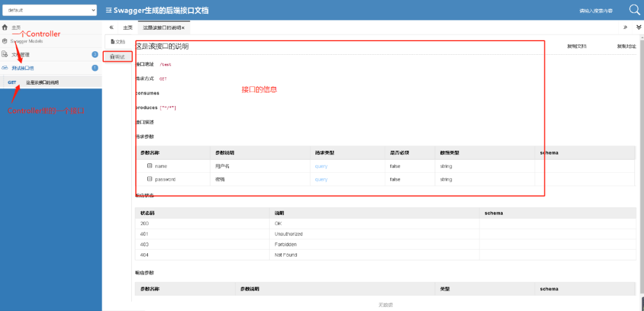The image size is (644, 311).
Task: Click the 复制文档 link
Action: (x=577, y=46)
